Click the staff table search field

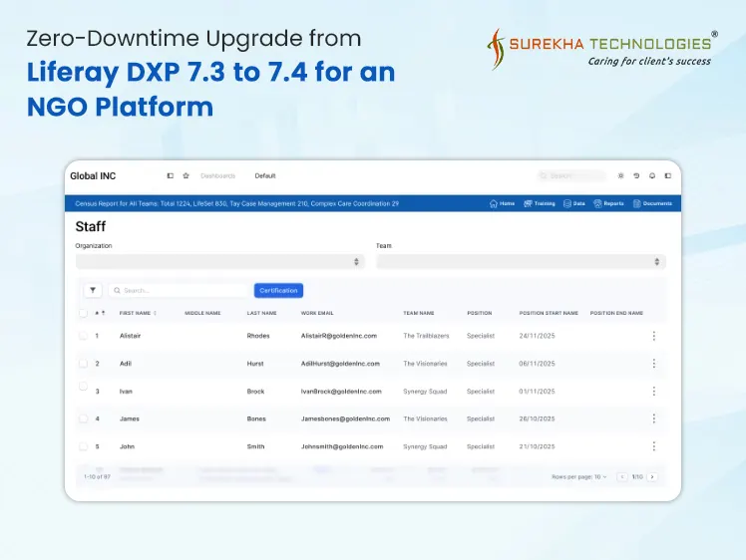(178, 290)
